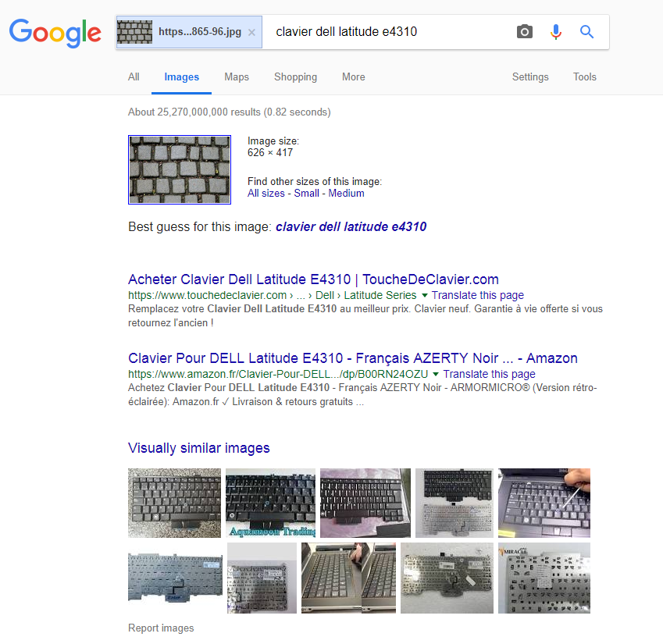Click the 'Report images' link

[x=161, y=628]
